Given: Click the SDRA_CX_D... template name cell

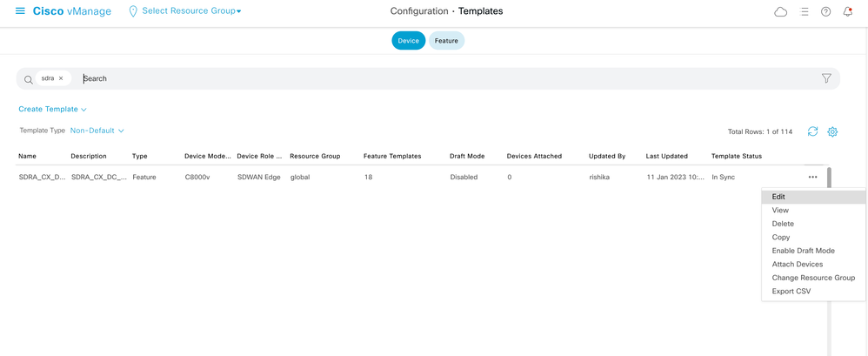Looking at the screenshot, I should pos(42,178).
